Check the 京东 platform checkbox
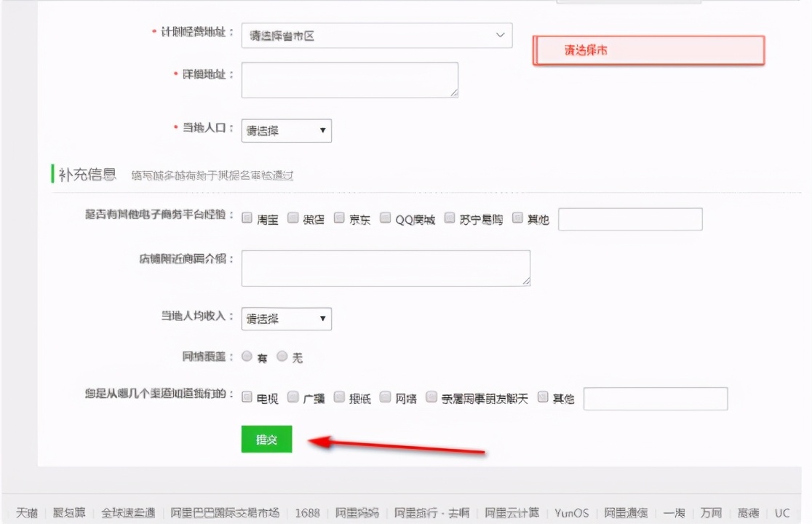The width and height of the screenshot is (812, 524). click(x=339, y=217)
